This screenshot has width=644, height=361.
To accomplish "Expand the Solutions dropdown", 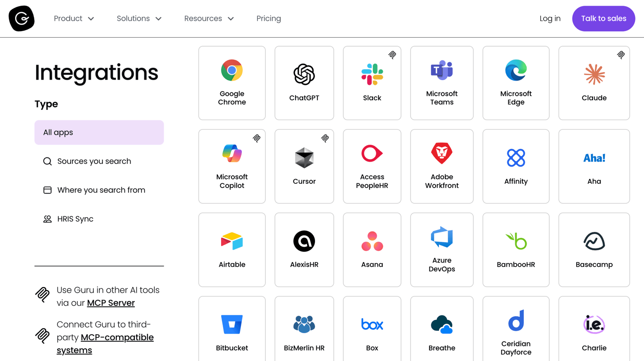I will (x=139, y=18).
